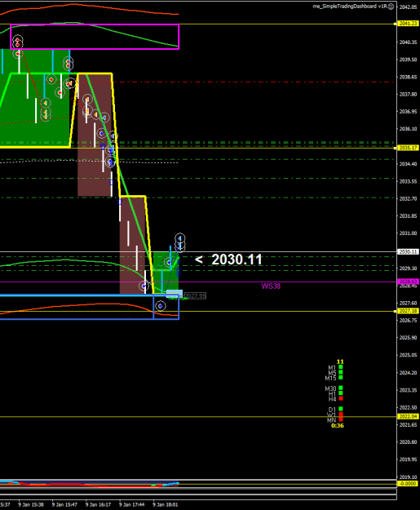Click the magenta 2028.63 price level tag
The width and height of the screenshot is (420, 510).
(408, 282)
